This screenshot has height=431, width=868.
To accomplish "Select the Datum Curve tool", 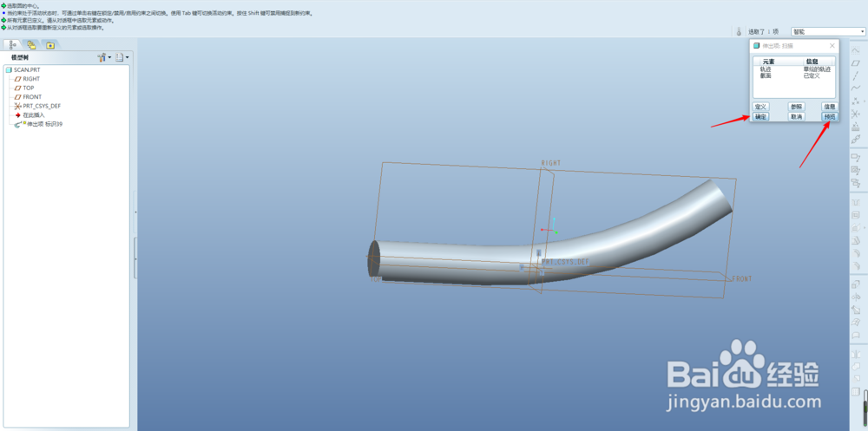I will (x=855, y=88).
